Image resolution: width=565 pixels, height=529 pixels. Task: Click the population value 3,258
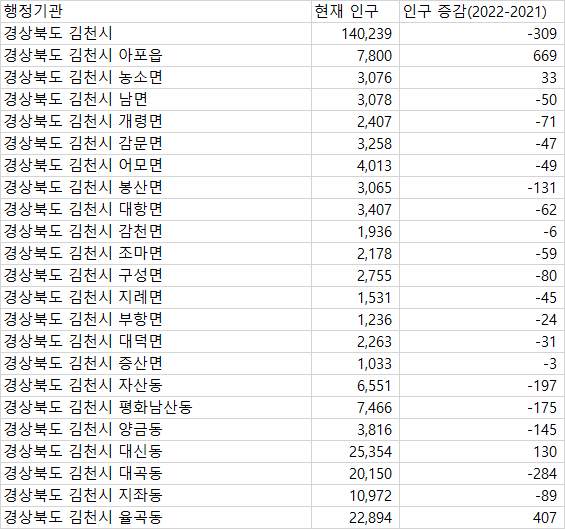pos(374,144)
